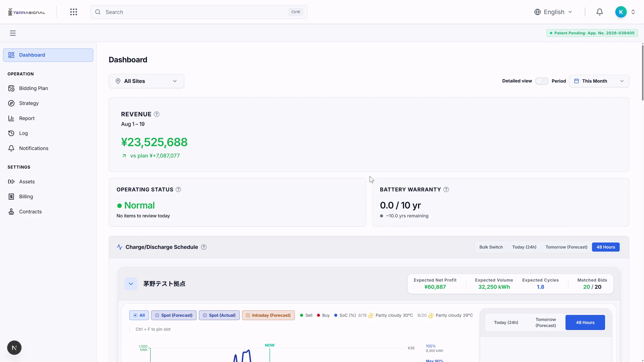Click the Patent Pending badge

coord(592,33)
